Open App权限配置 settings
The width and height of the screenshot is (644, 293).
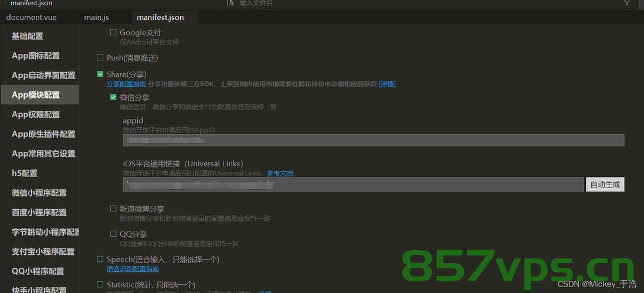point(36,114)
